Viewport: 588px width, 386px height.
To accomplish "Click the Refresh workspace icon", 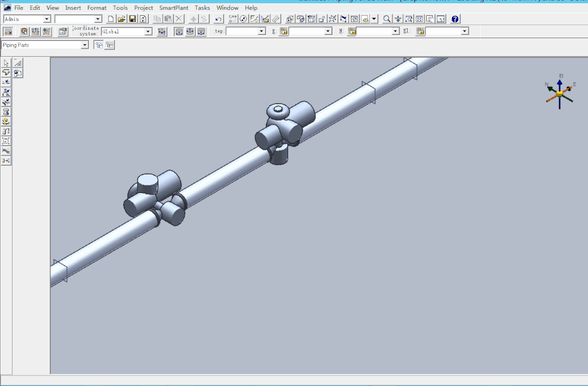I will [143, 19].
